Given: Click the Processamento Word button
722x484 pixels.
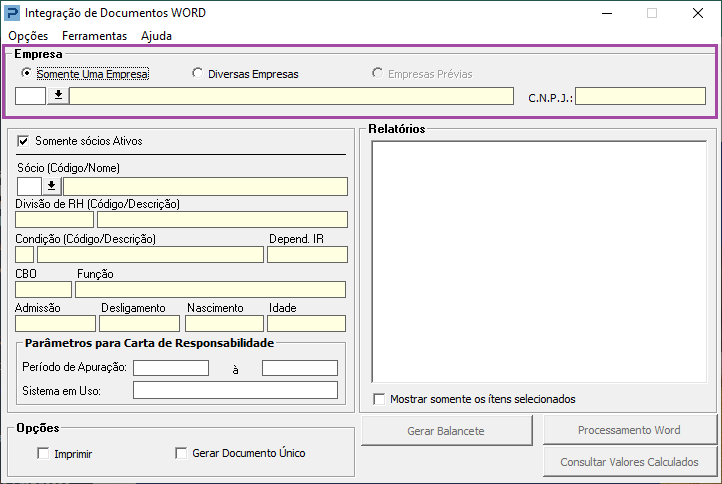Looking at the screenshot, I should (629, 430).
